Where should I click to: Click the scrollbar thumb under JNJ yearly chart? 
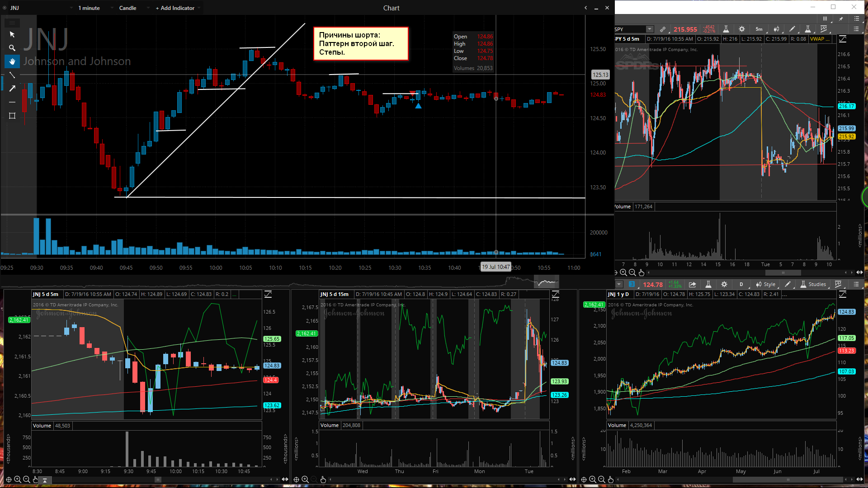pos(788,479)
